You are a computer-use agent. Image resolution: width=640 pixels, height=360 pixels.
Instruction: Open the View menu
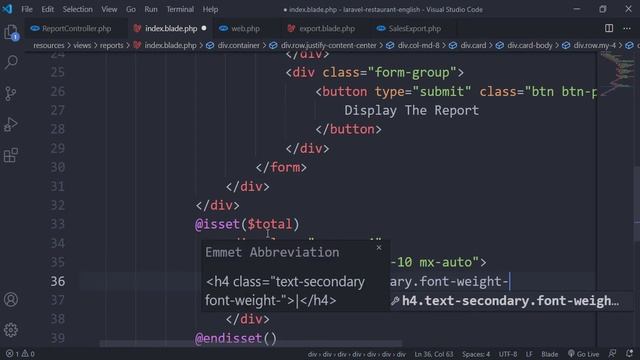point(109,9)
